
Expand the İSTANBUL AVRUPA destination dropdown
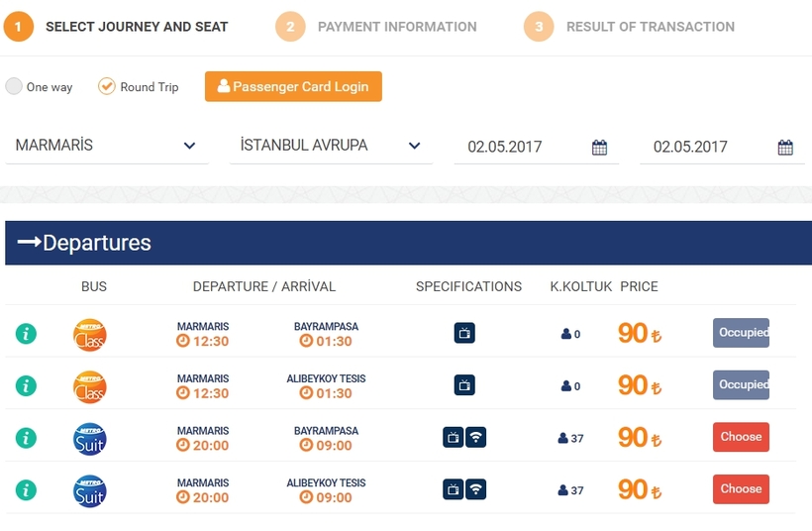[331, 146]
